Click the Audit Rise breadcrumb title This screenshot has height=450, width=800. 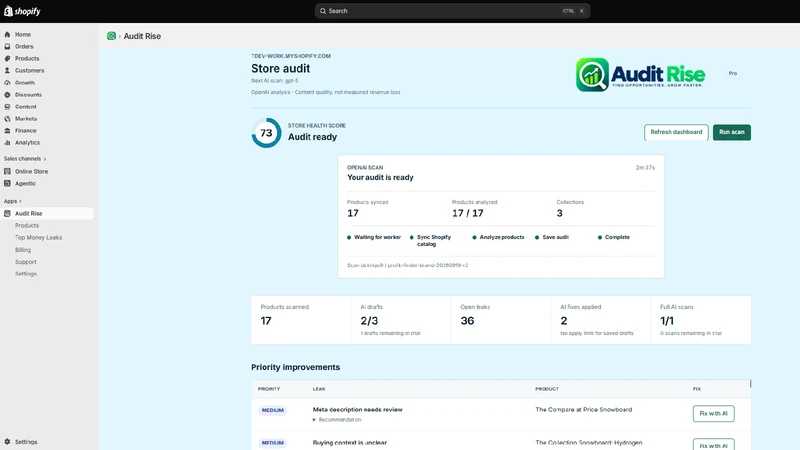click(x=142, y=36)
